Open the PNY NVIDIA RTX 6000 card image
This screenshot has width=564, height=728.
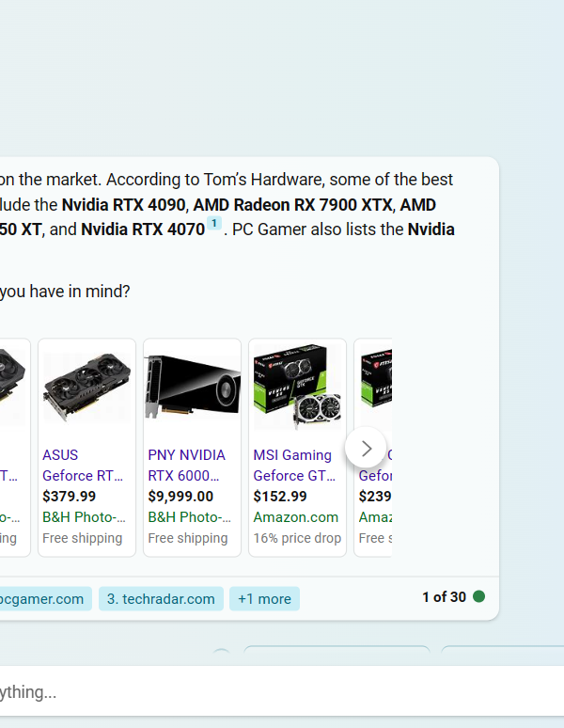[192, 387]
